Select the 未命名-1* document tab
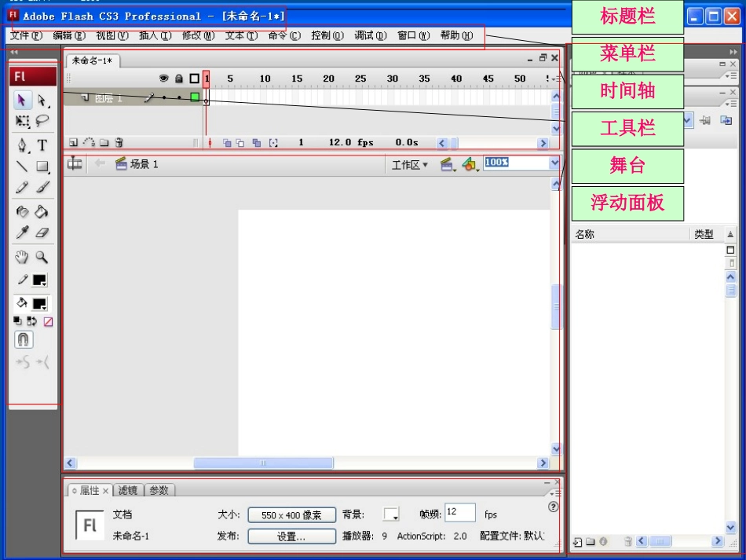Screen dimensions: 746x560 tap(93, 61)
